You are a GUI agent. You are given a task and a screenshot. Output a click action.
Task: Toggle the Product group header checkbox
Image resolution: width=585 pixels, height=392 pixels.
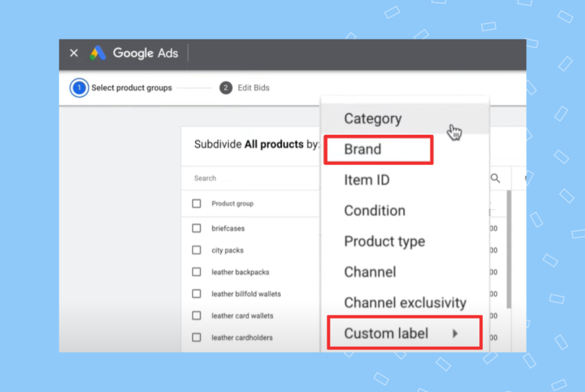point(197,204)
